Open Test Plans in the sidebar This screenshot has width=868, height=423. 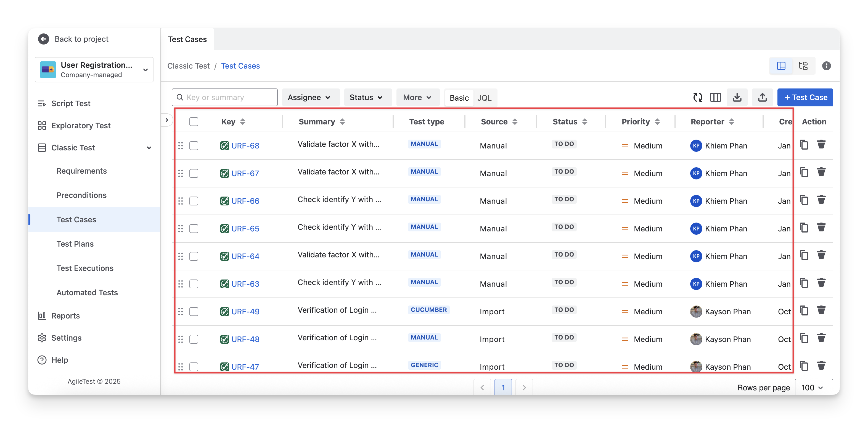coord(75,244)
